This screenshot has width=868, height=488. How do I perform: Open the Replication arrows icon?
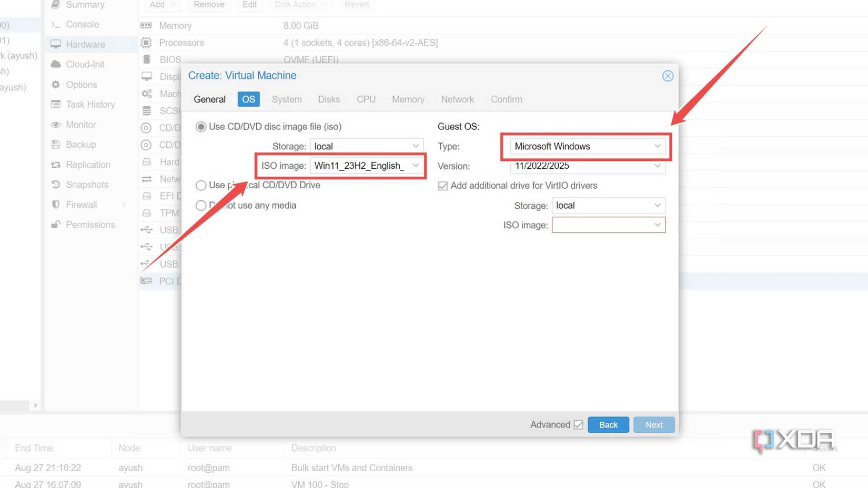click(x=56, y=165)
